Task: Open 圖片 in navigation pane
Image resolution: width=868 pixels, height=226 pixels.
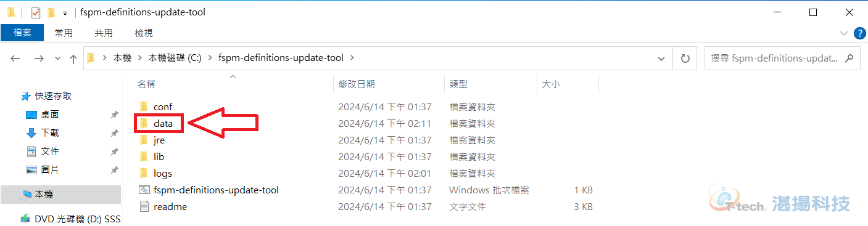Action: (x=50, y=169)
